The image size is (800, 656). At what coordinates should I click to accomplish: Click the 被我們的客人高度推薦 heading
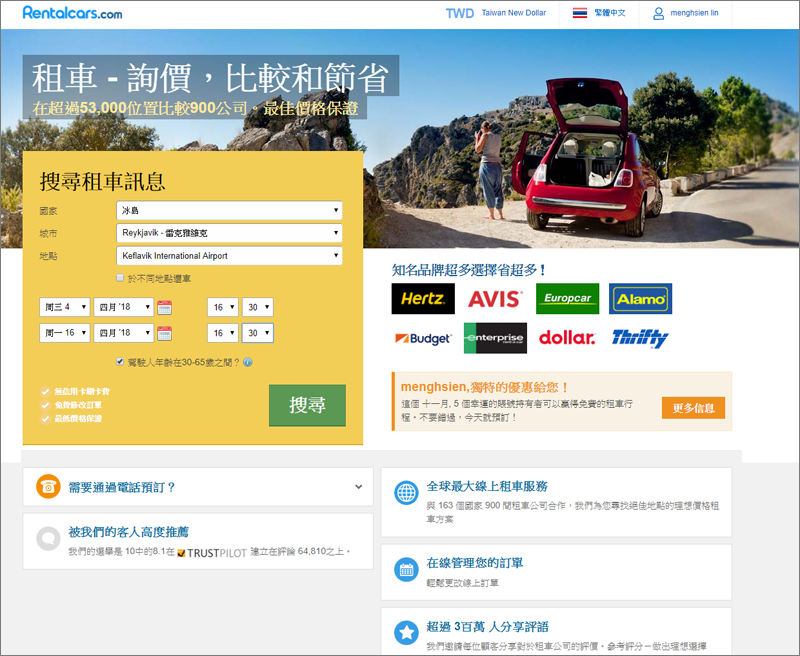tap(129, 532)
